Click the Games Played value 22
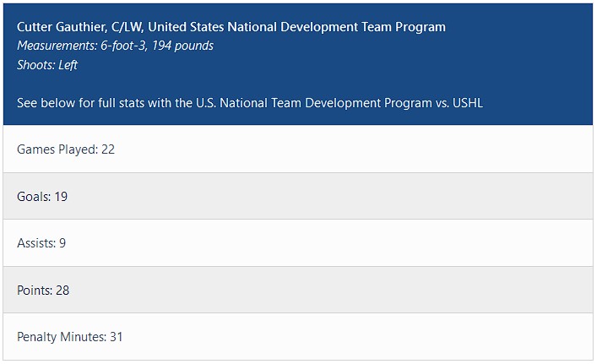 108,149
